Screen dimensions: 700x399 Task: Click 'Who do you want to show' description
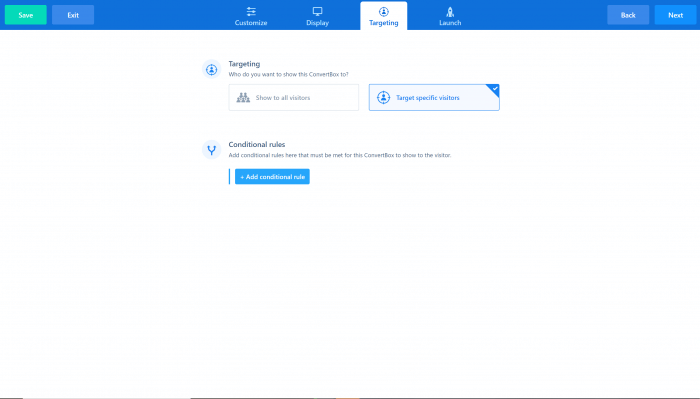(288, 75)
